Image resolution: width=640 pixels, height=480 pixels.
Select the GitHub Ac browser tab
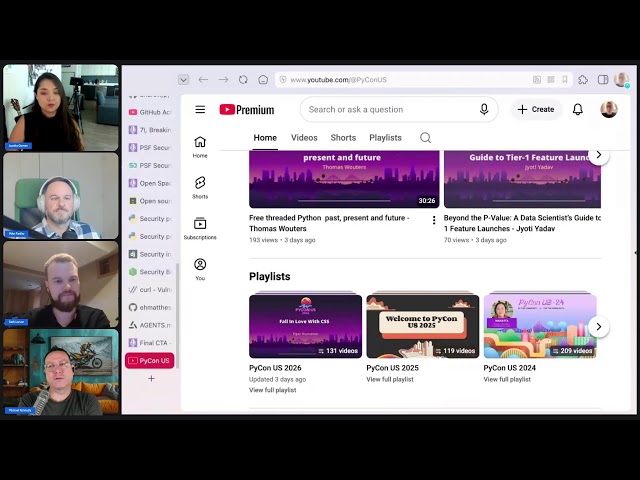pyautogui.click(x=150, y=112)
